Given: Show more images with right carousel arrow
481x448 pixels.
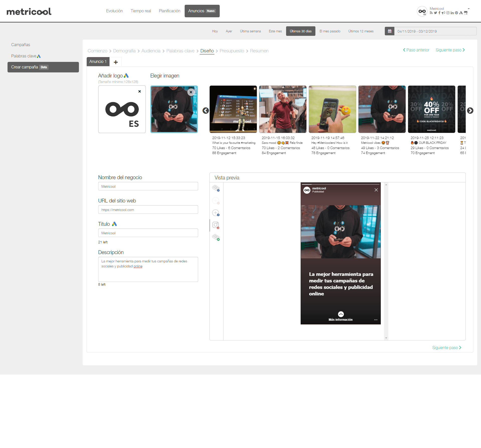Looking at the screenshot, I should 470,110.
